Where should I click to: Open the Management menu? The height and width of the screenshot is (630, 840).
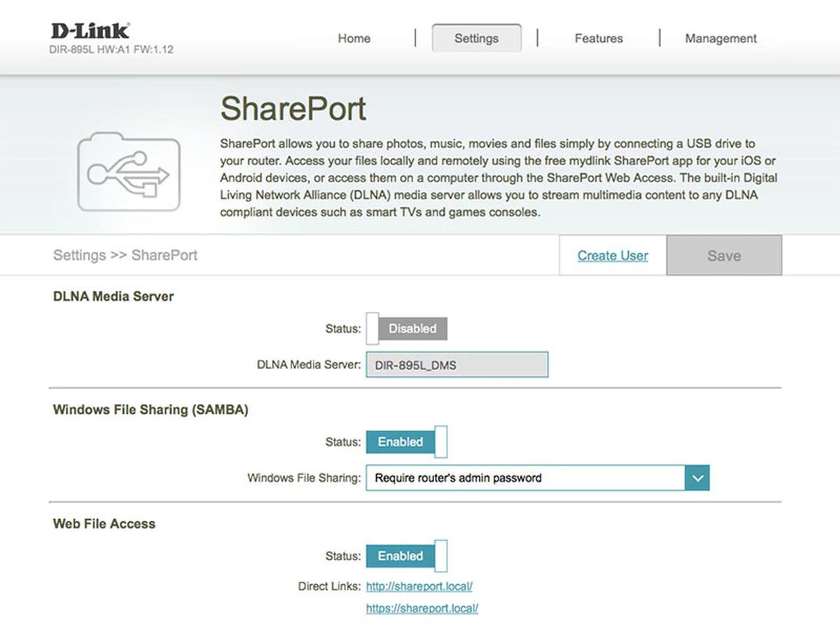[721, 38]
